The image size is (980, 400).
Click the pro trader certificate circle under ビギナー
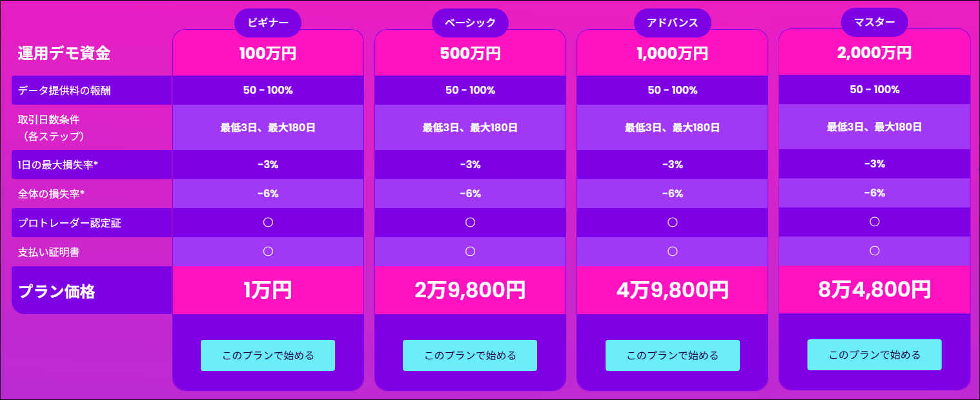pos(268,222)
